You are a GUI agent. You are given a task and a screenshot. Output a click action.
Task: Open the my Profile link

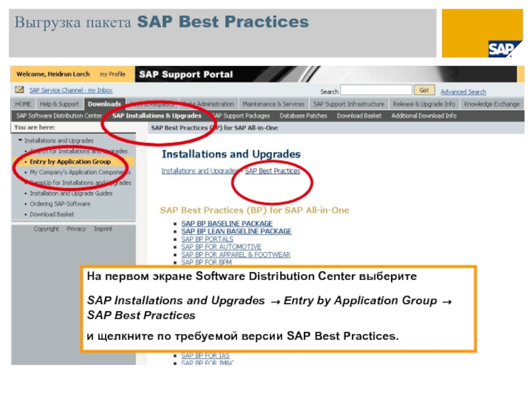point(112,74)
